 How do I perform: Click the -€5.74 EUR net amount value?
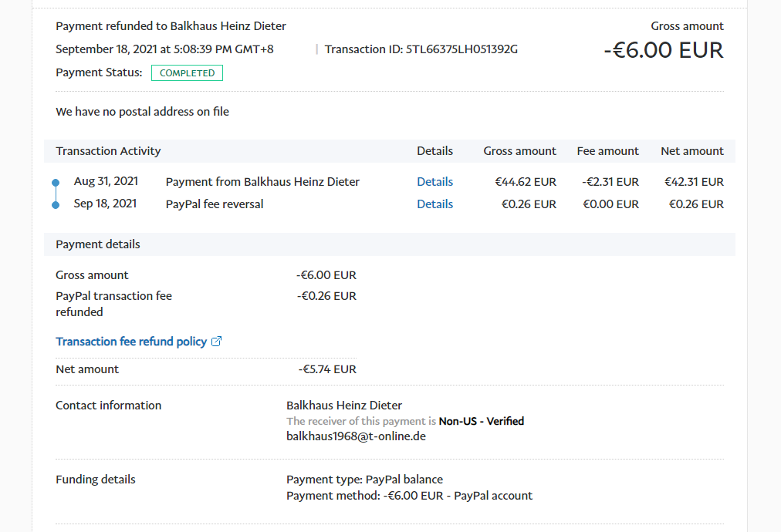(x=327, y=369)
